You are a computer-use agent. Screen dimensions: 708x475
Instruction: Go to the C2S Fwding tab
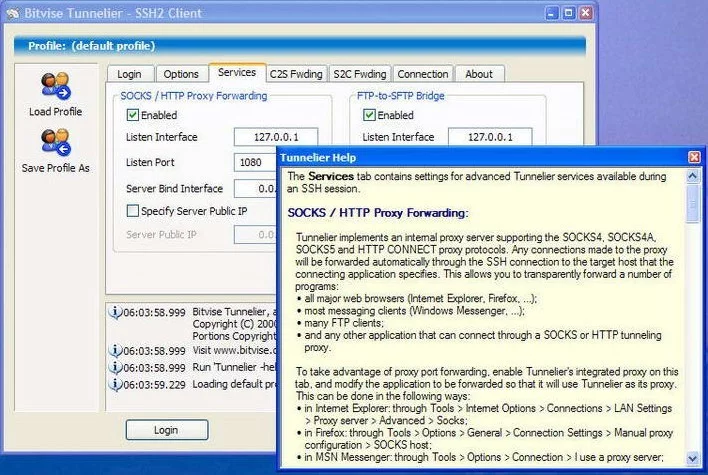[x=296, y=74]
